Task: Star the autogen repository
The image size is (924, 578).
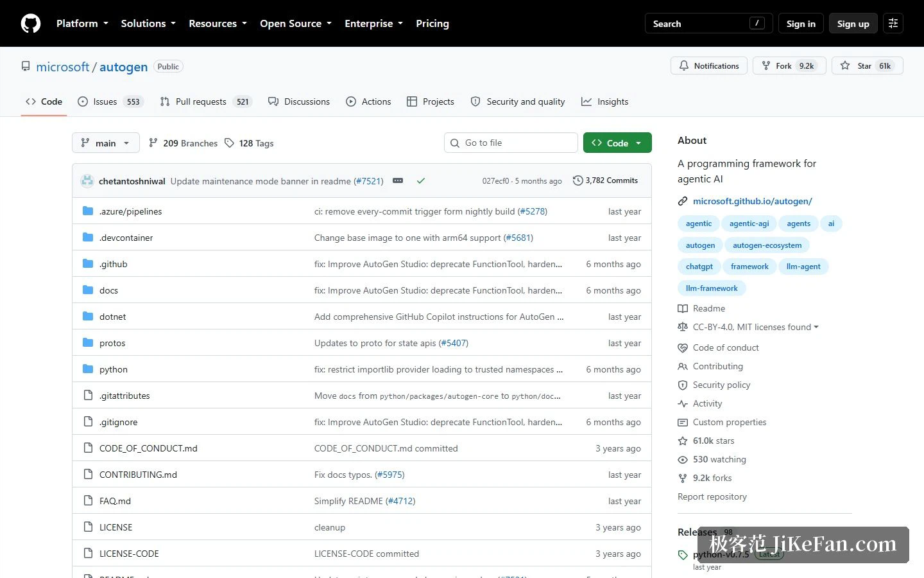Action: tap(868, 66)
